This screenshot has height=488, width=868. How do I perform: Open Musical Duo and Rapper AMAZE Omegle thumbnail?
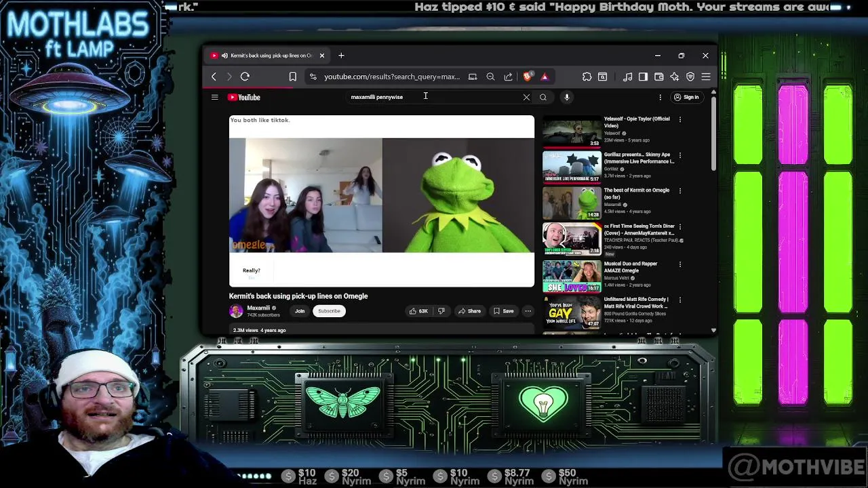[x=571, y=276]
